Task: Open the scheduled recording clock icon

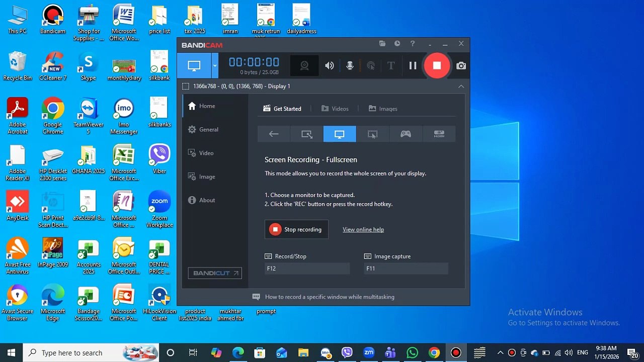Action: click(397, 44)
